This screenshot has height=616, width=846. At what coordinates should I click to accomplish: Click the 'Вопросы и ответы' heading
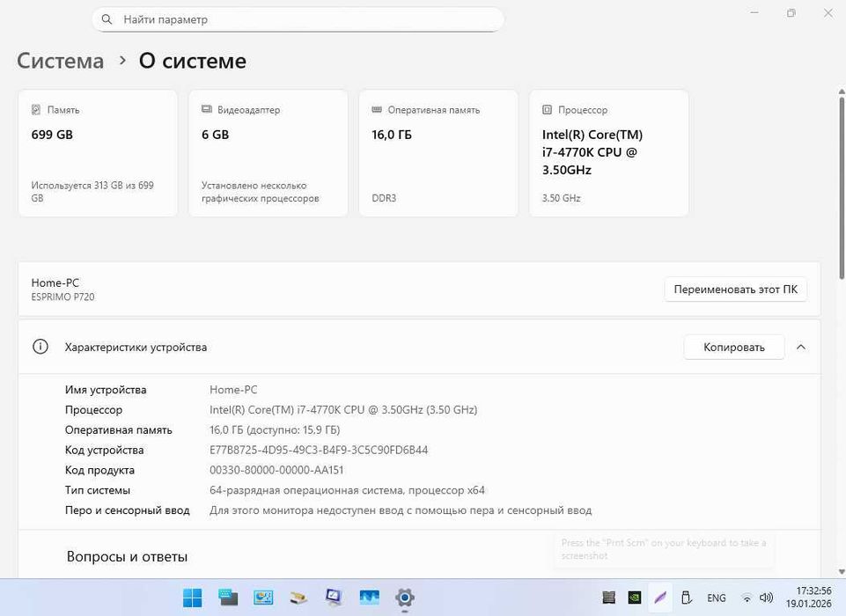127,557
